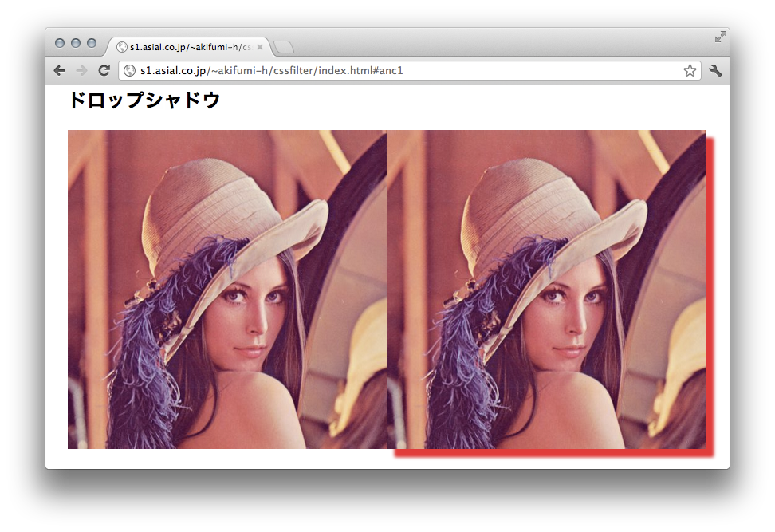775x532 pixels.
Task: Click the red drop shadow below the right image
Action: coord(550,453)
